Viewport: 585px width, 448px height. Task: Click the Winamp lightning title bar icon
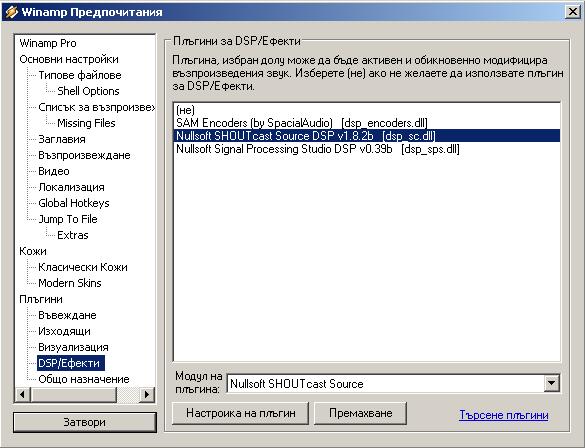[x=12, y=12]
